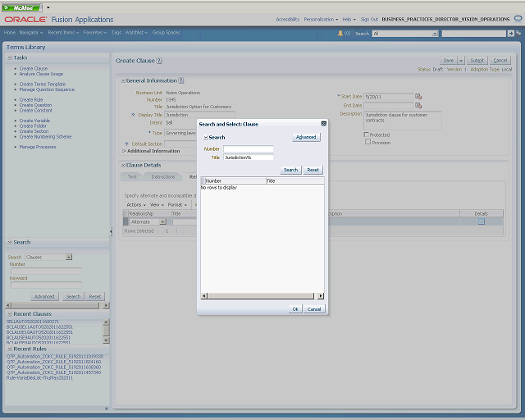Open Group Spaces link

pyautogui.click(x=166, y=33)
